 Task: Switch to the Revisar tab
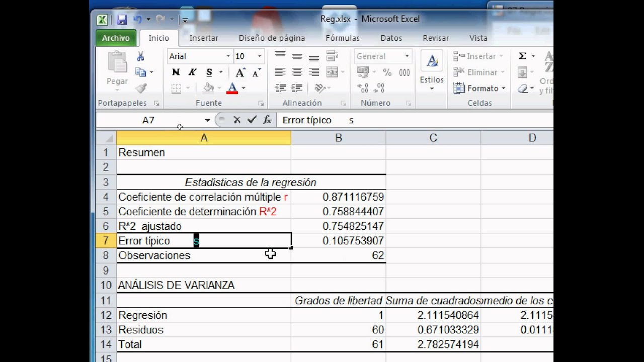point(436,38)
